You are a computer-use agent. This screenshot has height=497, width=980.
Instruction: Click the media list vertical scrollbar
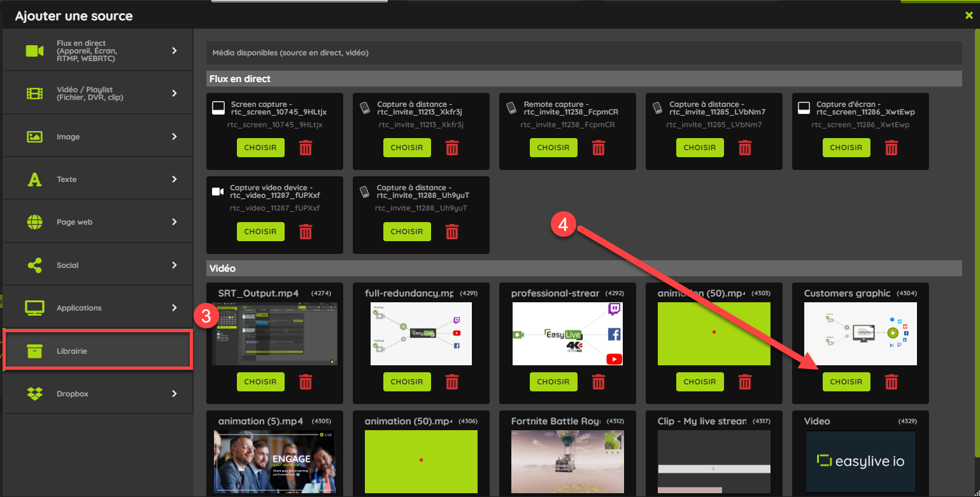pyautogui.click(x=977, y=242)
